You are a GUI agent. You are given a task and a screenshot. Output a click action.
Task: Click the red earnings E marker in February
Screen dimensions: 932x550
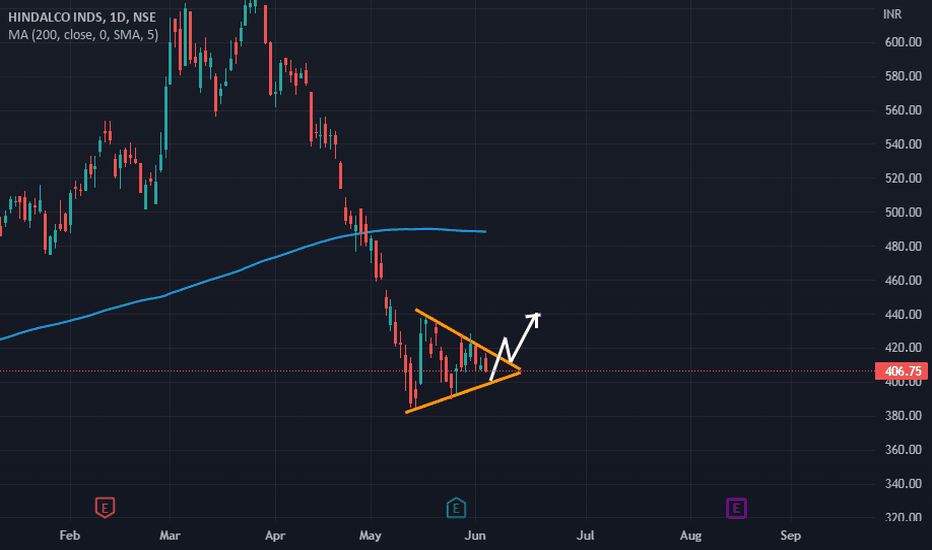pos(105,508)
